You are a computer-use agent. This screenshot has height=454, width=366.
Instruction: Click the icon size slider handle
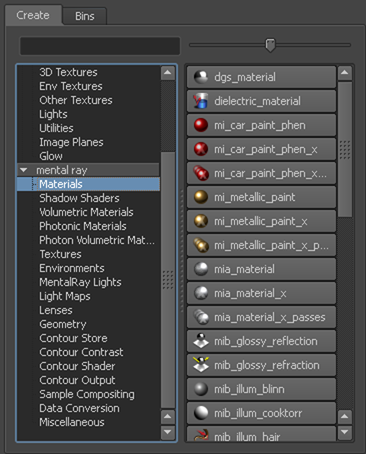(270, 45)
